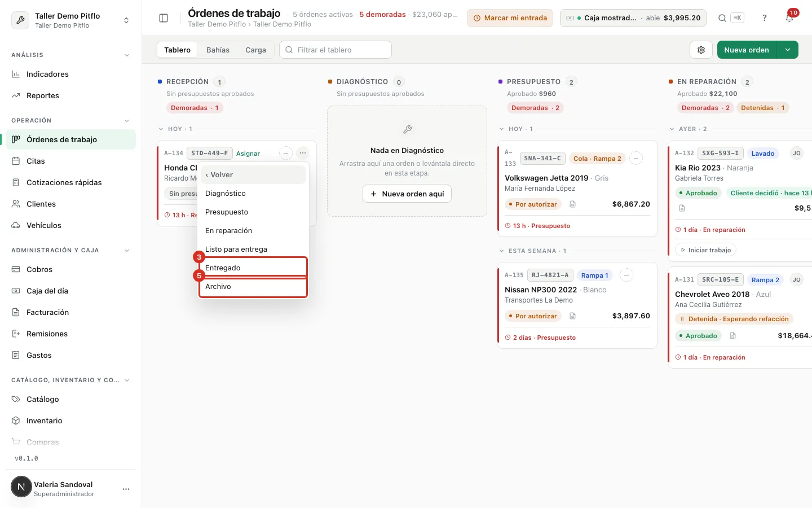Image resolution: width=812 pixels, height=508 pixels.
Task: Open board settings gear icon
Action: (701, 50)
